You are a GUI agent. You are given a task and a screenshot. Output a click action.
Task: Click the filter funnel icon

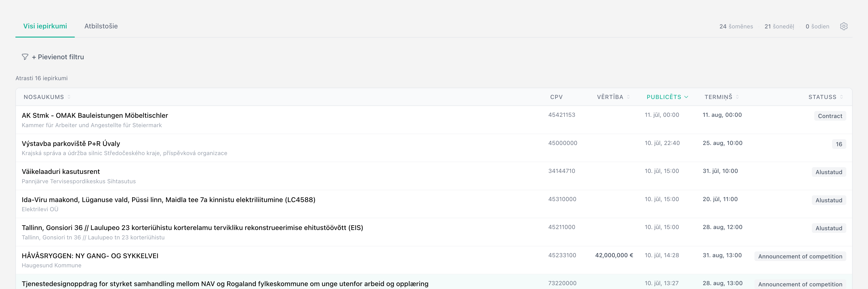[25, 57]
